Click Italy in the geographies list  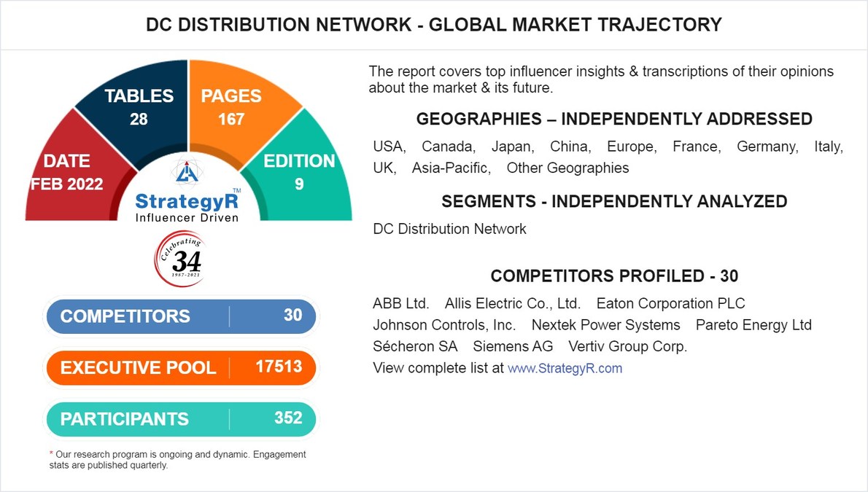tap(828, 147)
